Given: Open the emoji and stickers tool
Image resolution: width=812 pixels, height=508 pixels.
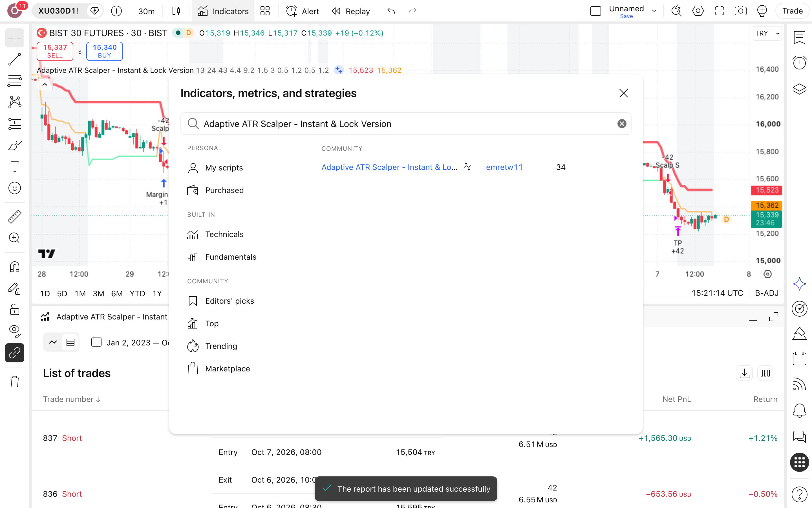Looking at the screenshot, I should point(14,188).
